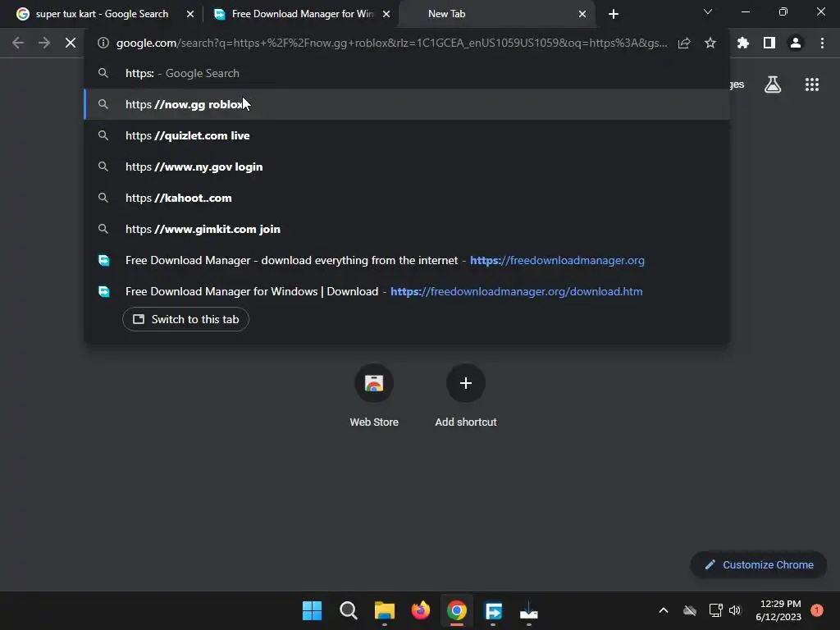Open freedownloadmanager.org suggestion
The image size is (840, 630).
pos(407,260)
